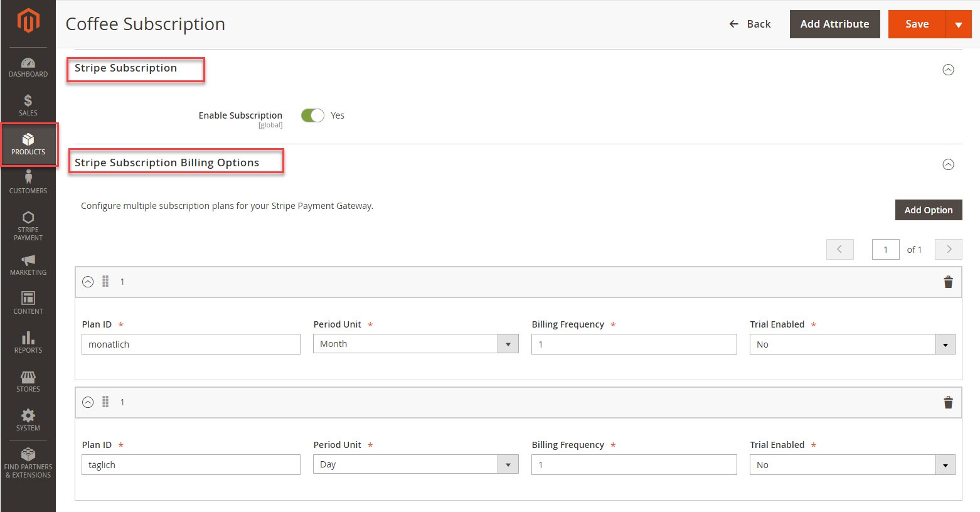Open the System gear menu
980x512 pixels.
point(28,420)
